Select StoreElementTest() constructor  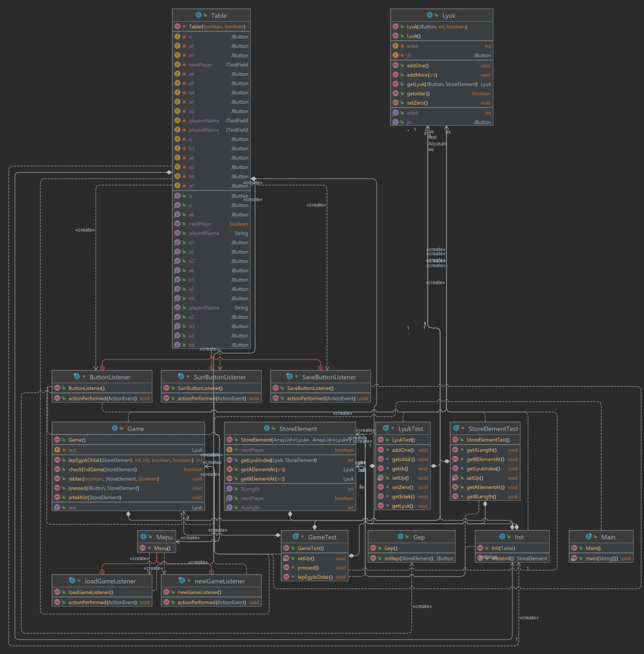point(485,439)
